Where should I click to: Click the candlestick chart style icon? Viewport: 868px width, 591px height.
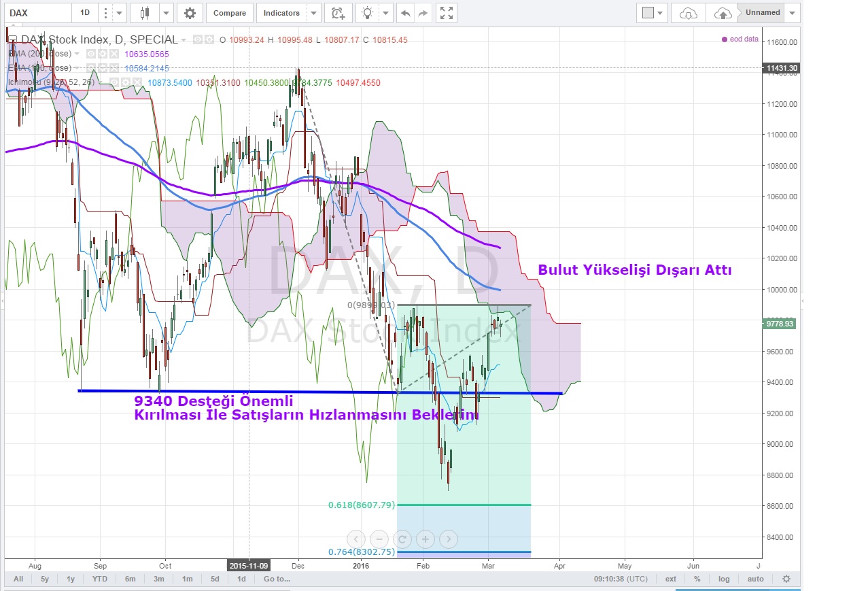[x=143, y=13]
